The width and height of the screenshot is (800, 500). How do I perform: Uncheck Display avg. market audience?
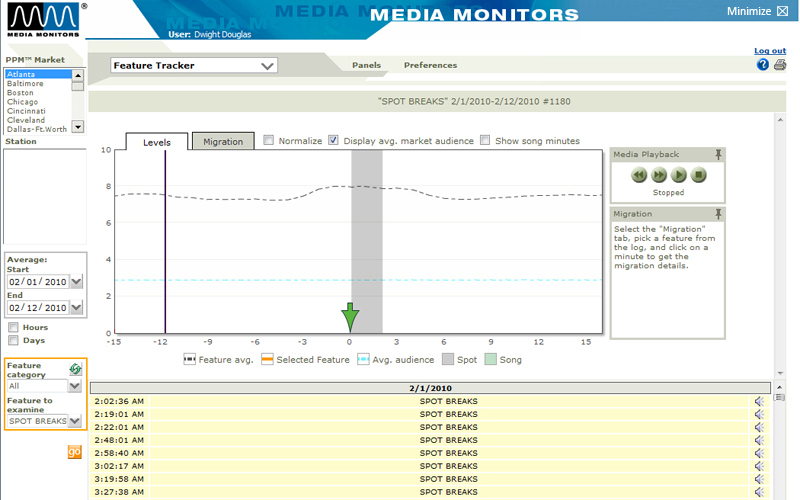tap(333, 141)
